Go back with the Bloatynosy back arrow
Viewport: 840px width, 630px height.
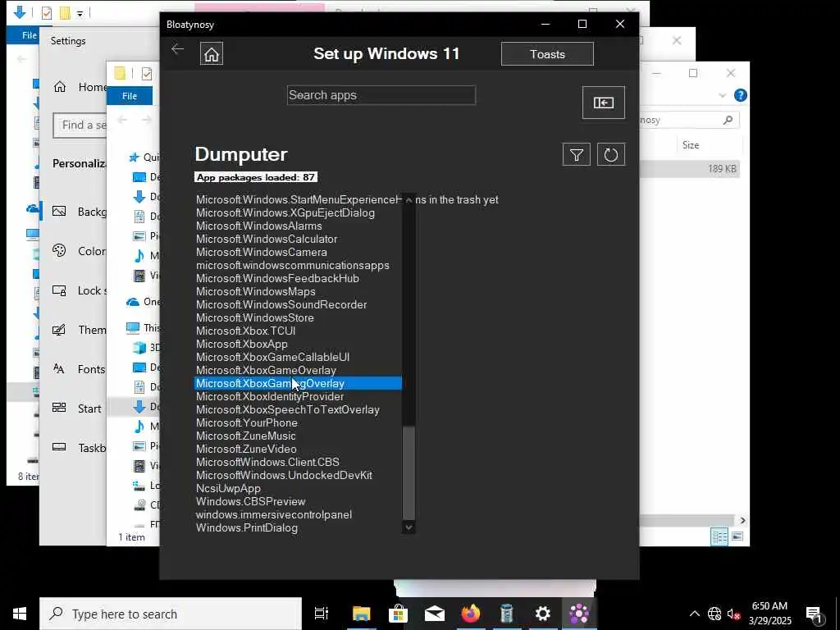point(177,49)
